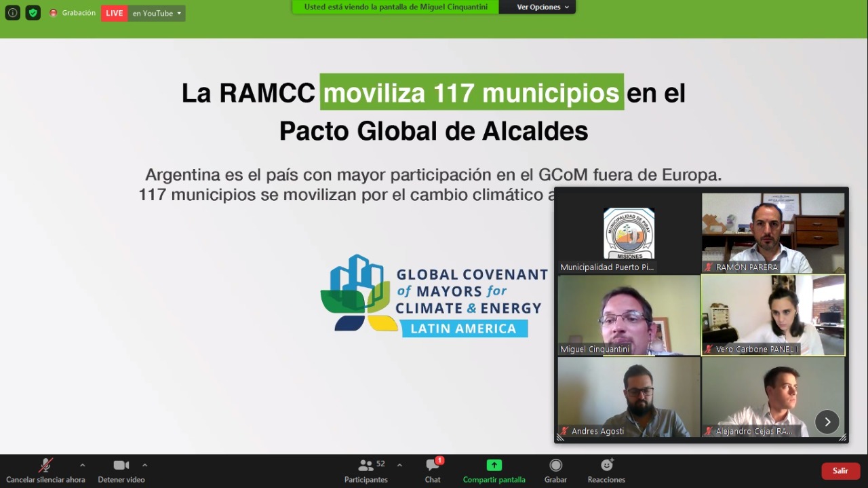
Task: Open the Chat panel
Action: pos(433,471)
